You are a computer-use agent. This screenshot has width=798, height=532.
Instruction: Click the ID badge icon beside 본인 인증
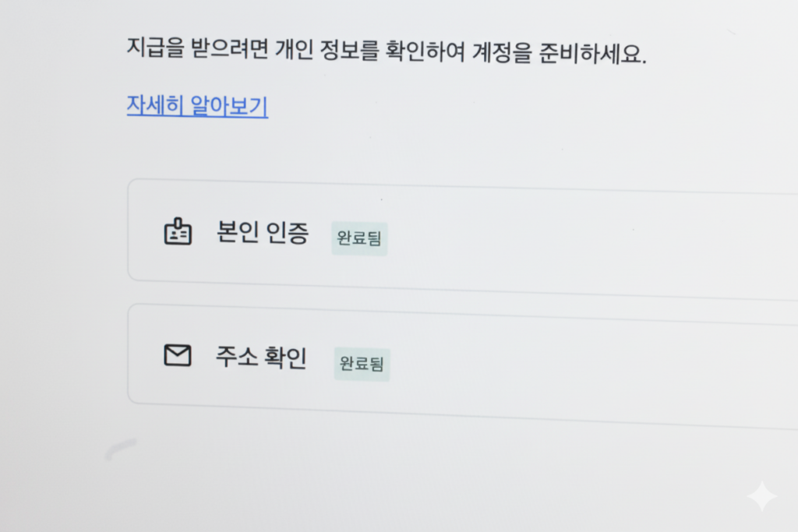click(178, 232)
